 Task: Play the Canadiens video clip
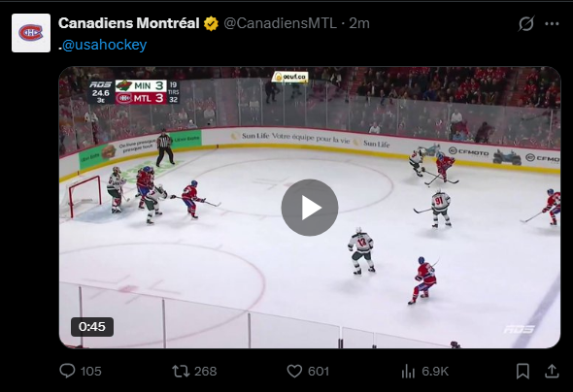click(310, 208)
